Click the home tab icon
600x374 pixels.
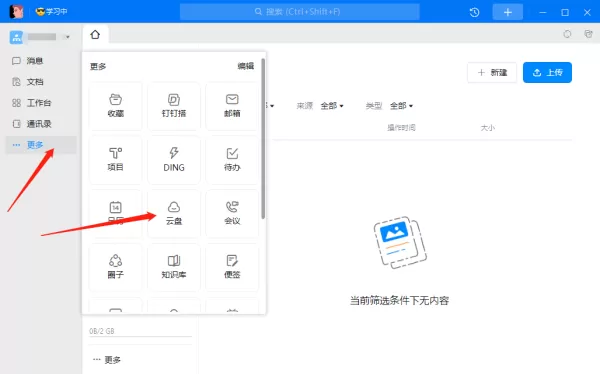(x=95, y=35)
